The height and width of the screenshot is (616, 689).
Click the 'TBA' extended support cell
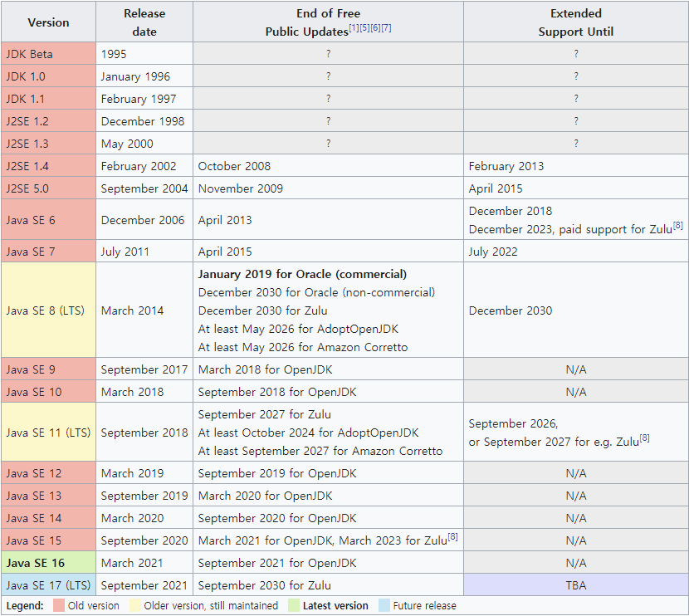point(575,584)
